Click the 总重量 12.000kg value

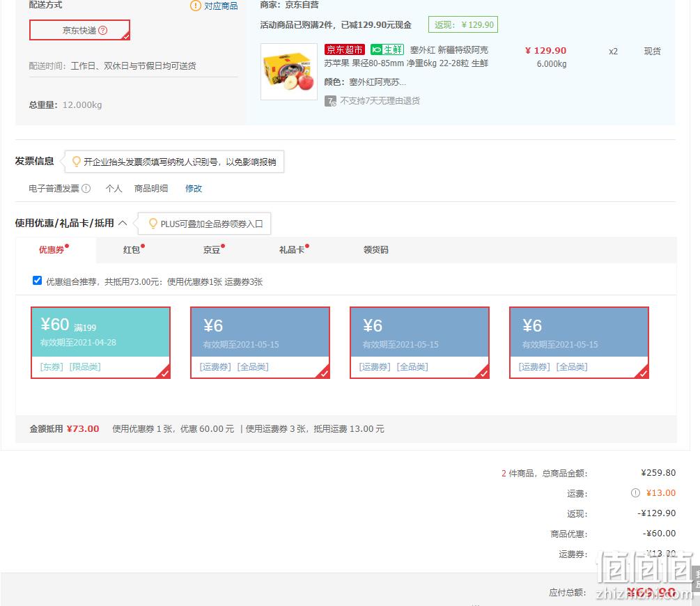[82, 105]
